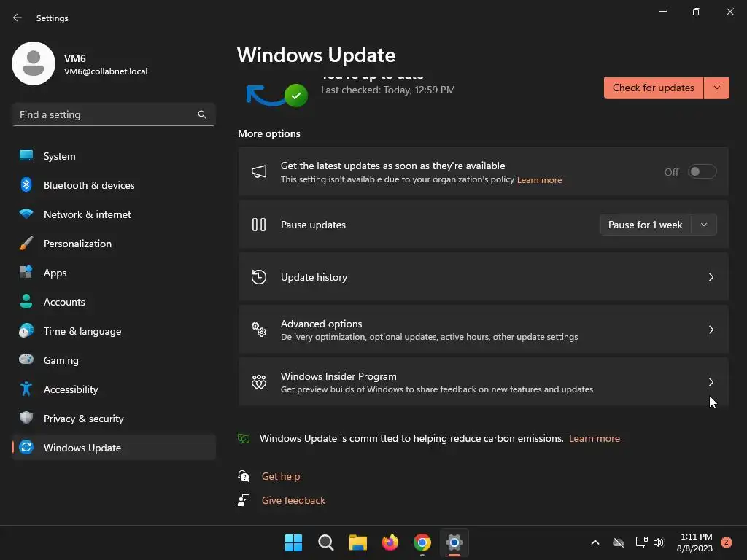Click the search magnifier in Find a setting
The height and width of the screenshot is (560, 747).
[202, 114]
